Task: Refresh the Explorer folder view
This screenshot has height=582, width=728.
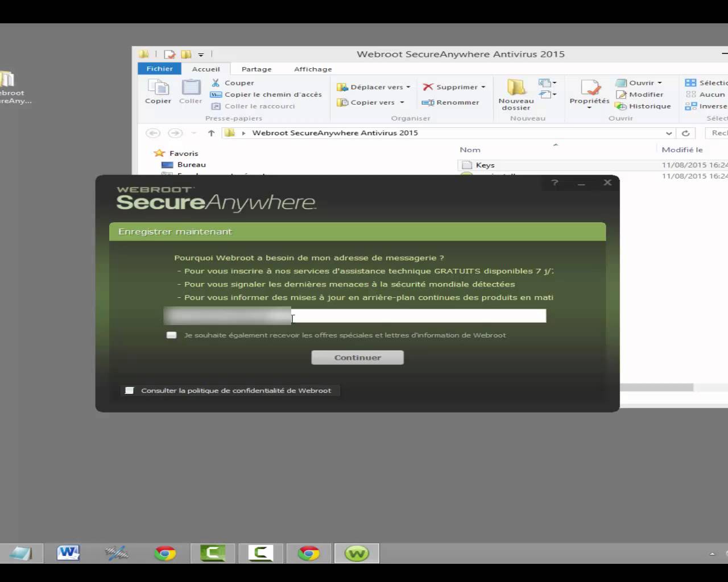Action: point(686,133)
